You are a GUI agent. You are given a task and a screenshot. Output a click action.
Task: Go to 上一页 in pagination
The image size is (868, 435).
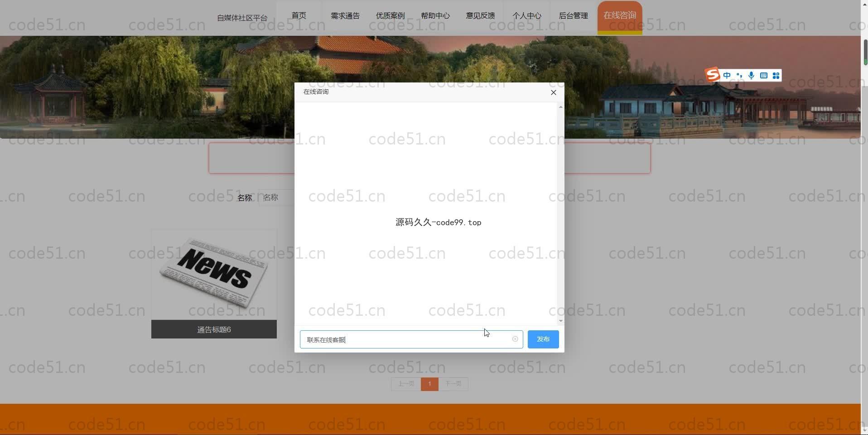tap(406, 384)
